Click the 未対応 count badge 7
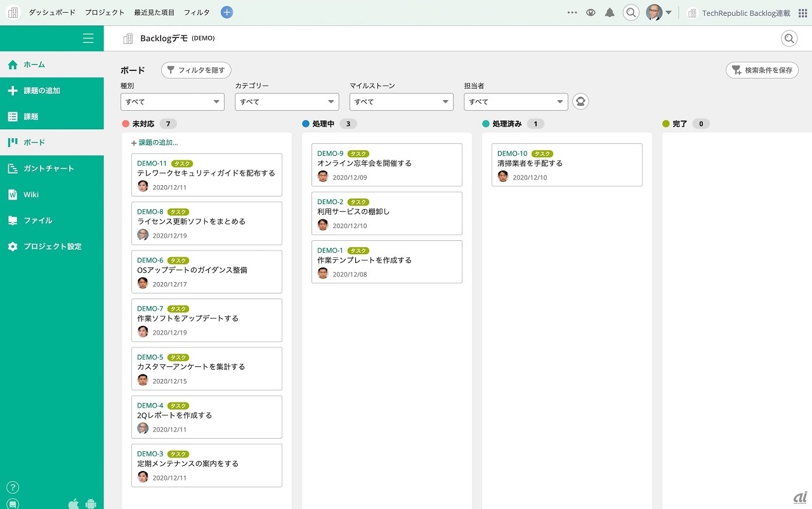Image resolution: width=812 pixels, height=509 pixels. pyautogui.click(x=168, y=124)
